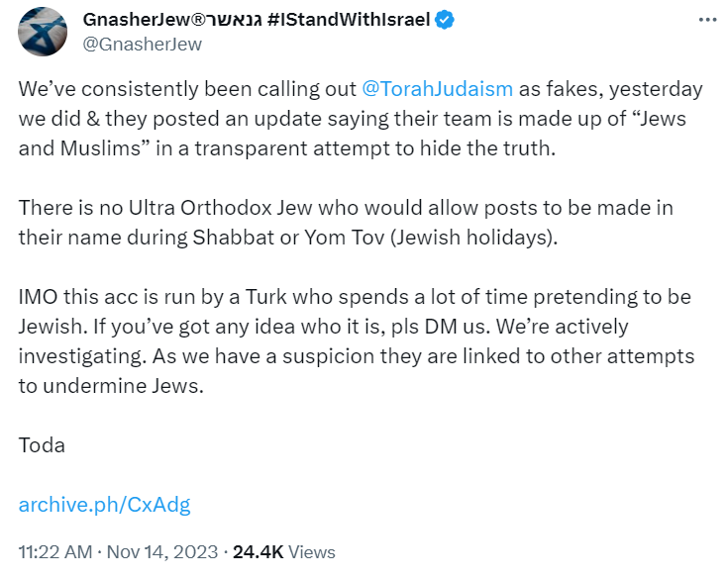This screenshot has width=728, height=579.
Task: Click the Hebrew text in display name
Action: tap(234, 20)
